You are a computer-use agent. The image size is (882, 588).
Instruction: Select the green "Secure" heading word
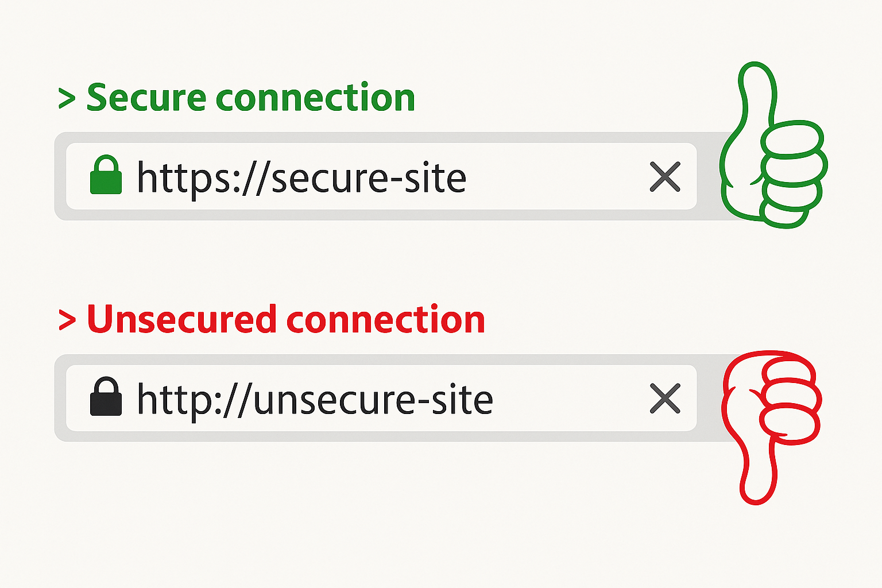146,97
